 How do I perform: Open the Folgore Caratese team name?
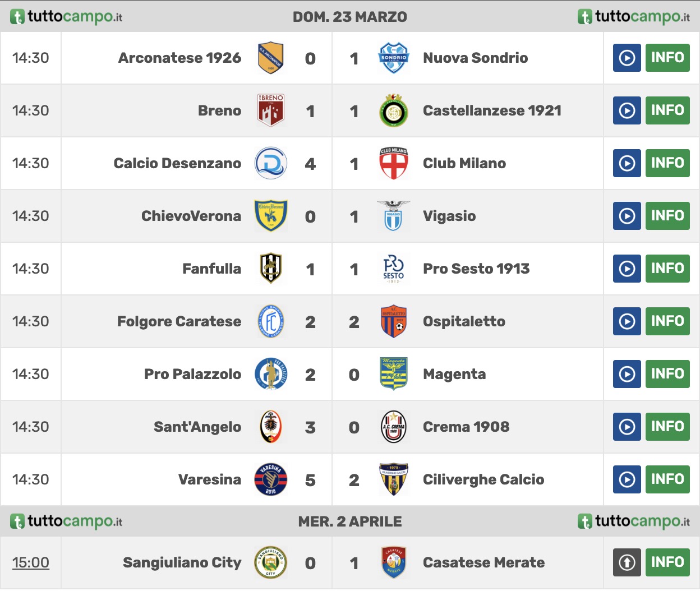(179, 321)
